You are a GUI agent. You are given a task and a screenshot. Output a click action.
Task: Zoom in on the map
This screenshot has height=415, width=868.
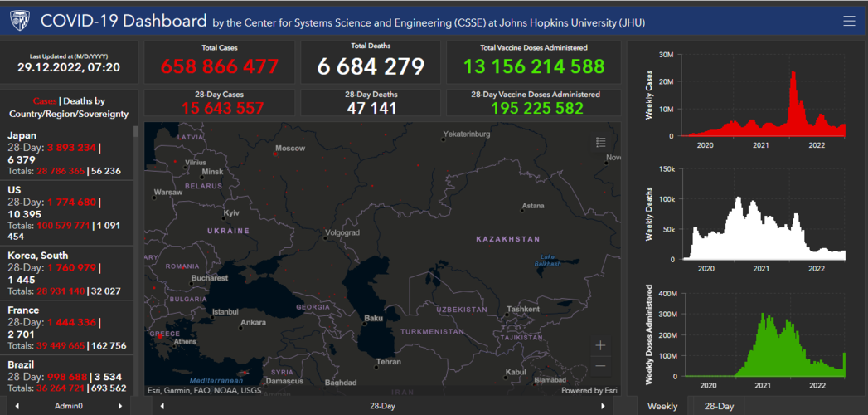(600, 345)
